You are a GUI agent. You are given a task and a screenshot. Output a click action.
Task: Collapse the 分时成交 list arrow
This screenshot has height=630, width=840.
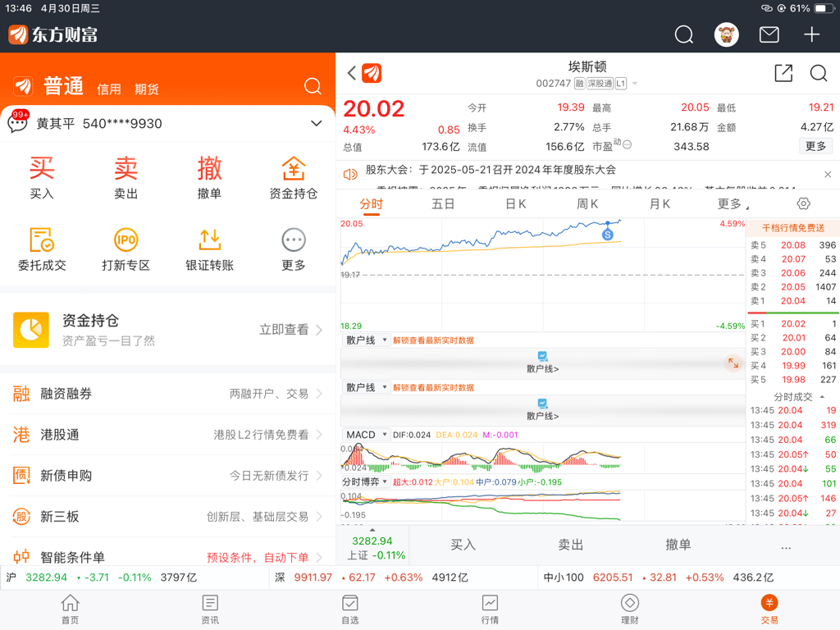coord(822,396)
